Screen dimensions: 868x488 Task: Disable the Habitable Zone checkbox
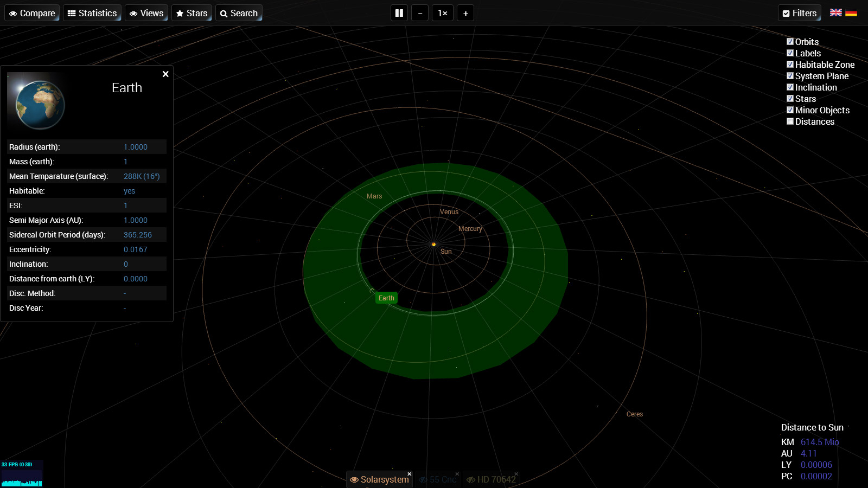pos(790,64)
